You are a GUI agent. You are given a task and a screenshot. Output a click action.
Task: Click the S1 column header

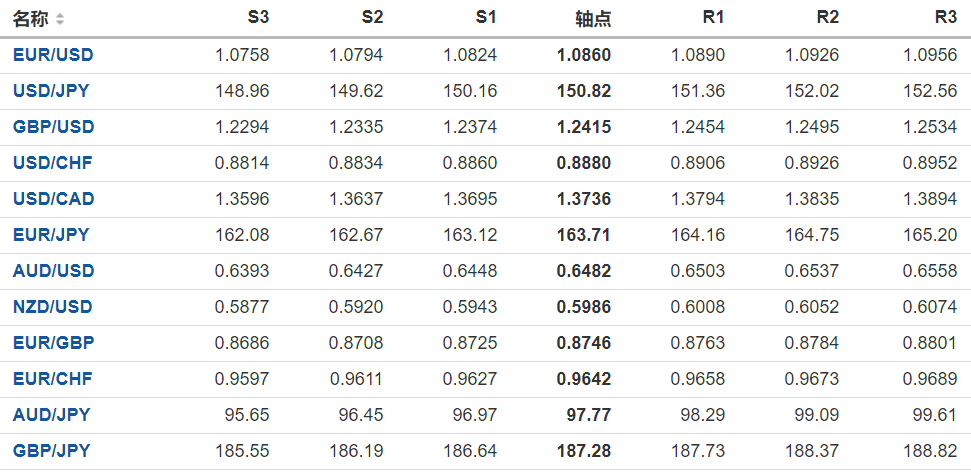[486, 18]
